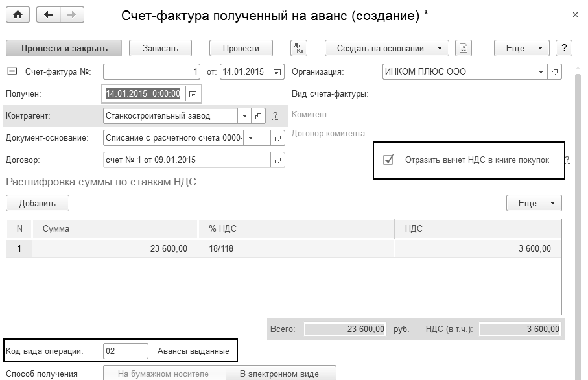Select the operation type code via the ellipsis button

point(141,351)
